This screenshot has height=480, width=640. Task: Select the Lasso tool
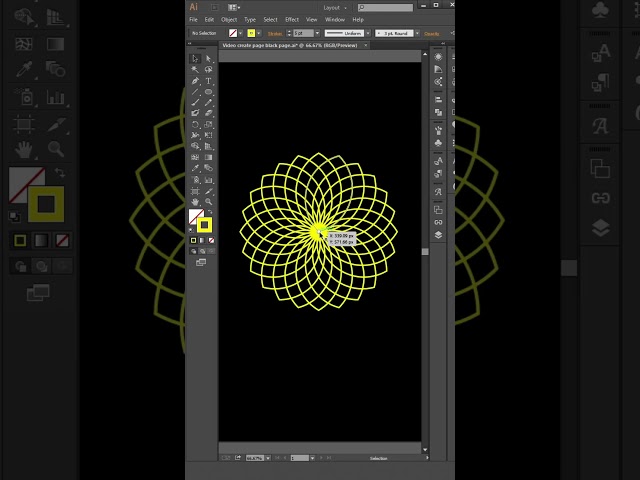[x=209, y=70]
